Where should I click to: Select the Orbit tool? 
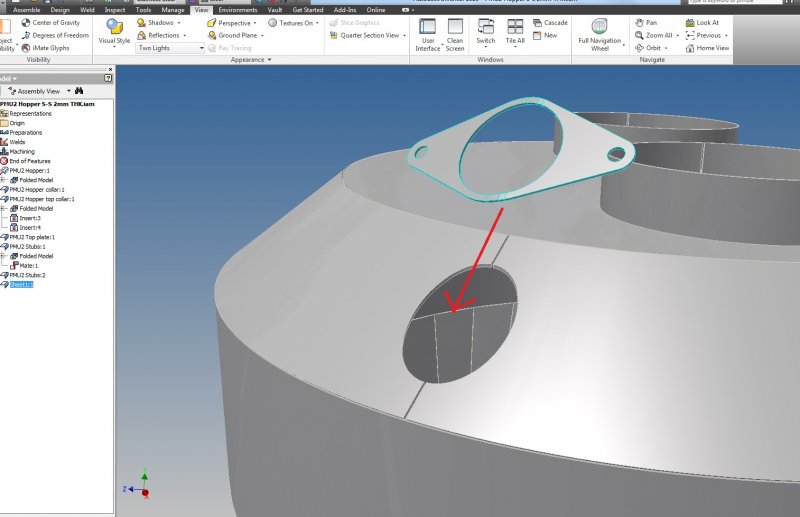[x=648, y=48]
